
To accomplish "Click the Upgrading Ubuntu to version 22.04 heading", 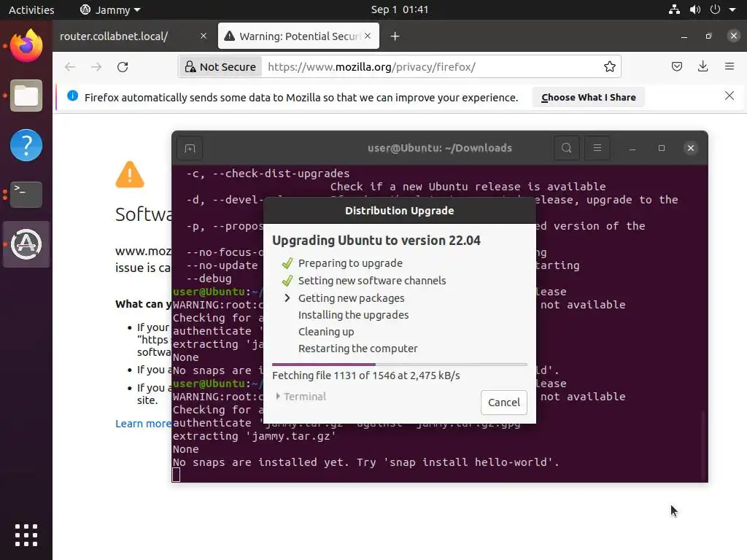I will pos(376,240).
